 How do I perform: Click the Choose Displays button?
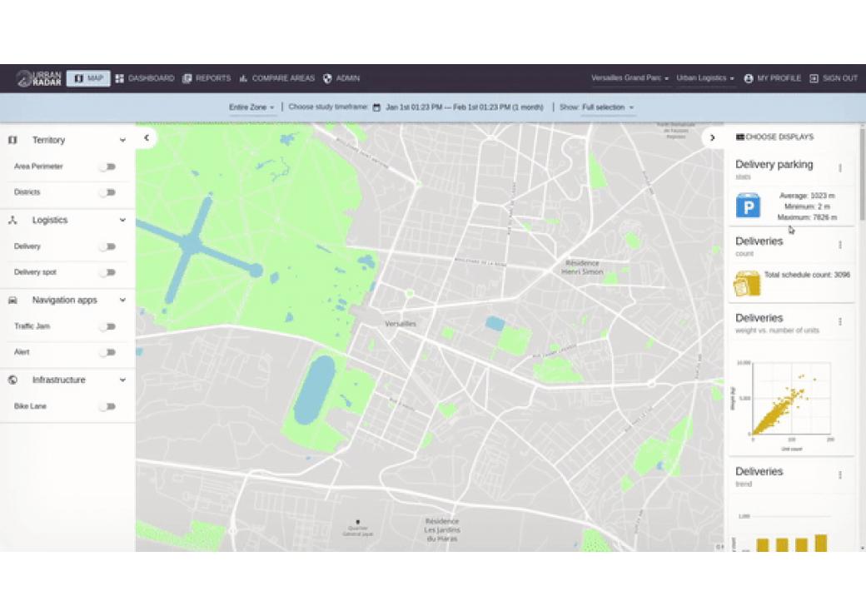[775, 137]
